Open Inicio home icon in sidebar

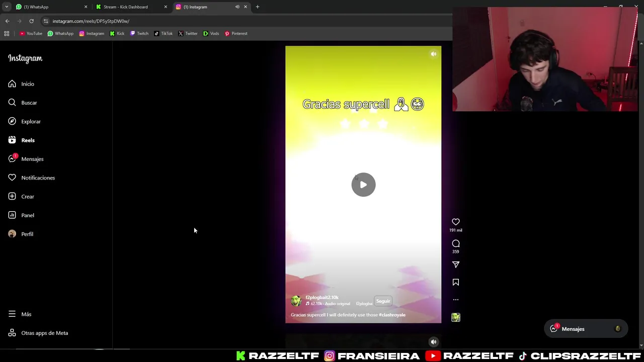(x=12, y=84)
